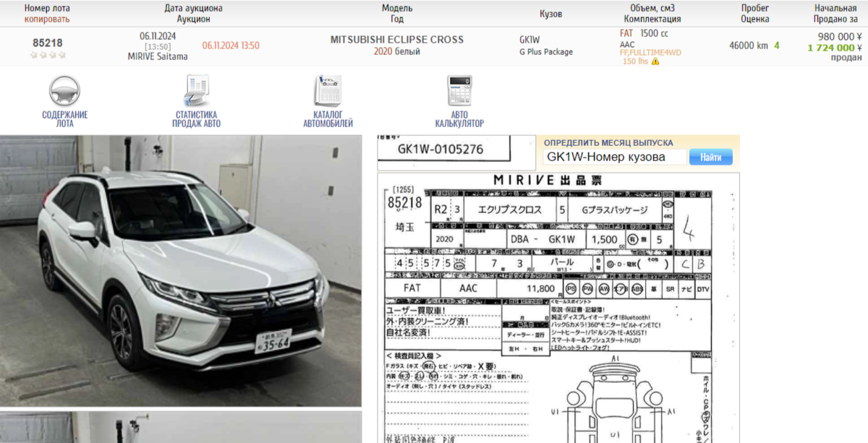The image size is (868, 443).
Task: Click the продан status text
Action: click(846, 58)
